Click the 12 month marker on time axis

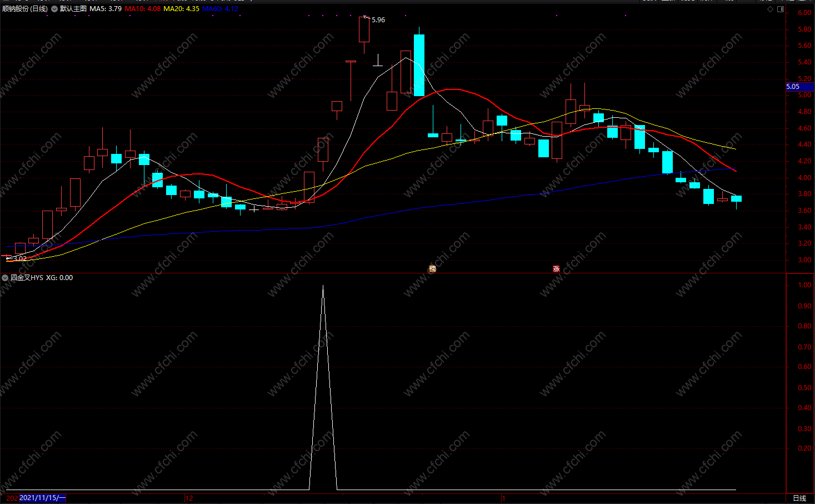189,498
